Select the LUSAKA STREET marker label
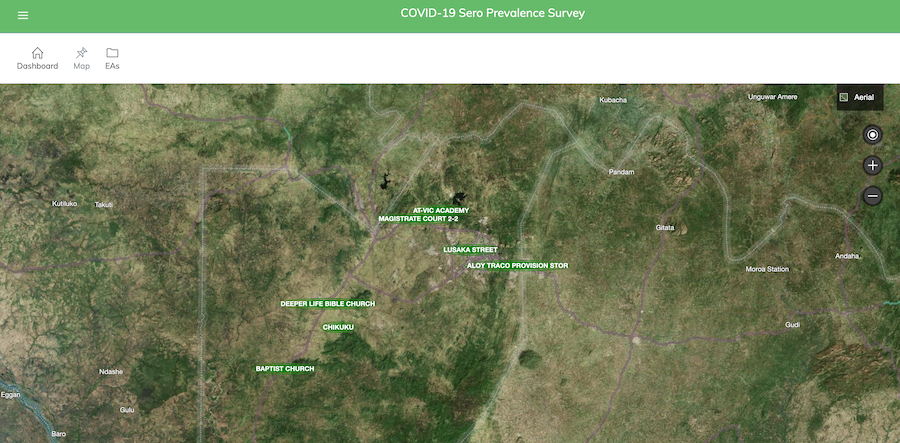Viewport: 900px width, 443px height. [x=470, y=250]
